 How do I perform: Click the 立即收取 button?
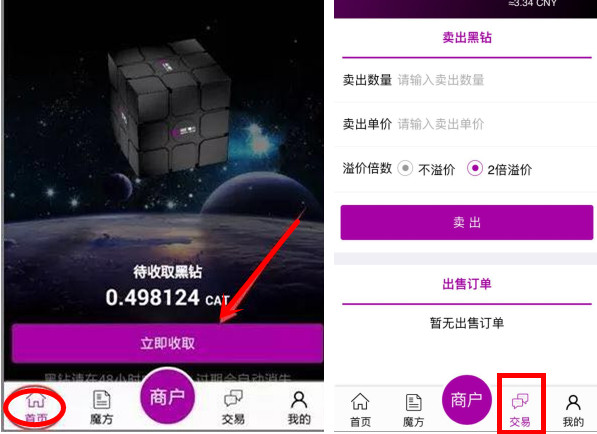[x=167, y=343]
